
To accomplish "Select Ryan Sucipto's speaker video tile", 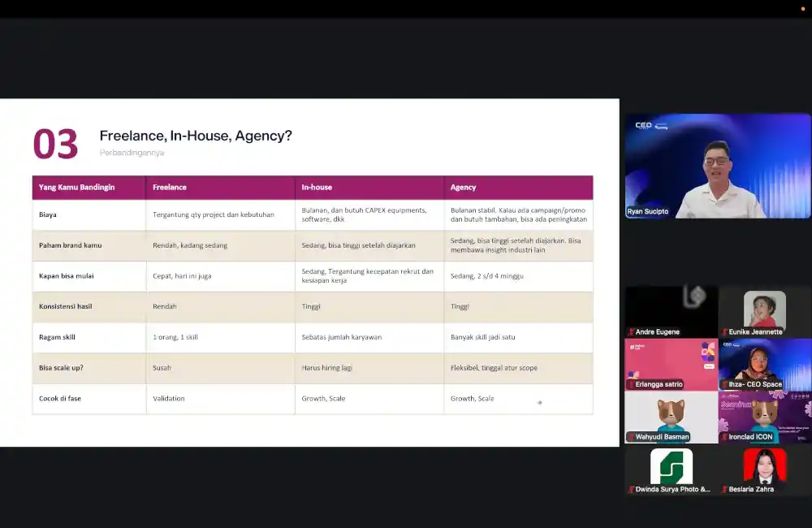I will pos(718,166).
